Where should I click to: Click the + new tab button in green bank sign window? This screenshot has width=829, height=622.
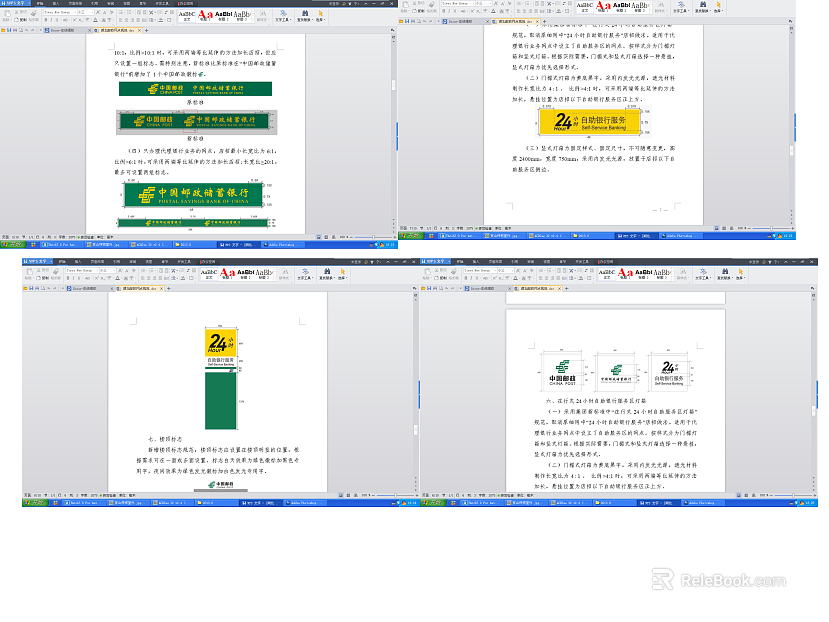(x=146, y=30)
